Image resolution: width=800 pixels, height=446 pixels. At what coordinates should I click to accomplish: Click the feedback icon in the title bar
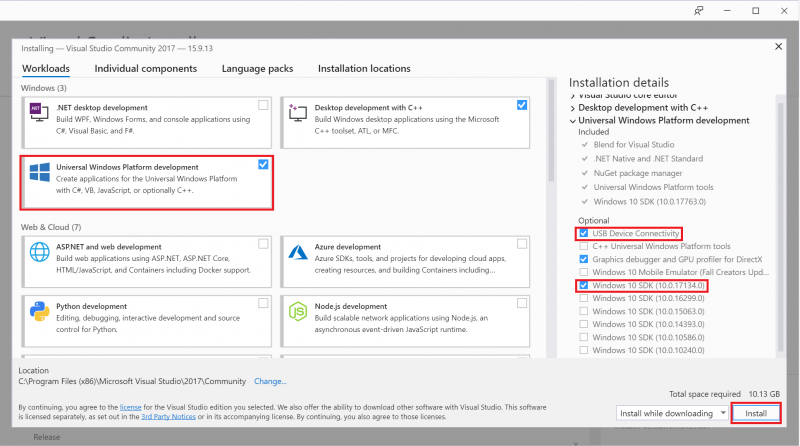[x=698, y=11]
